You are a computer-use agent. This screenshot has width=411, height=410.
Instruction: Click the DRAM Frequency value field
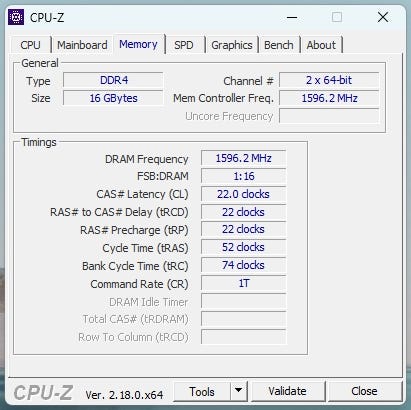[x=244, y=158]
